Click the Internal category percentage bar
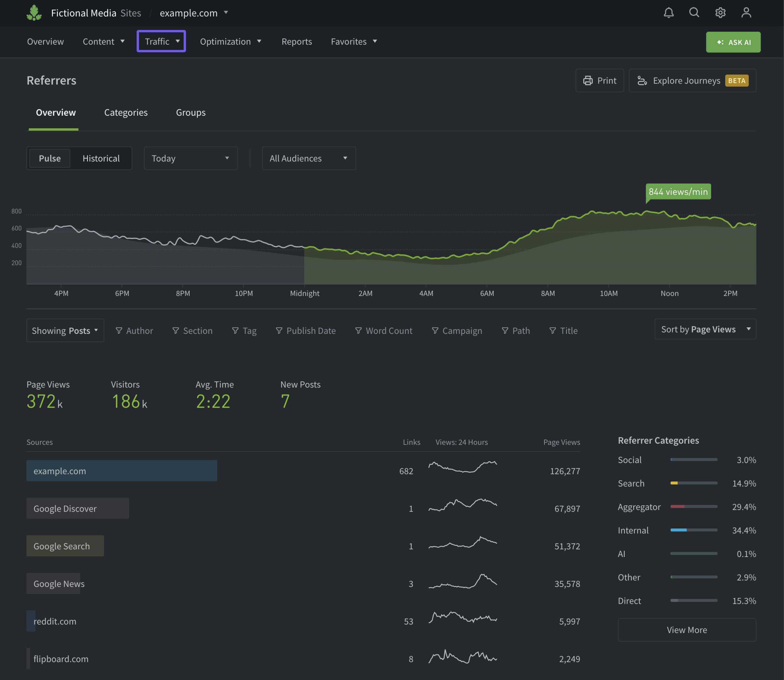This screenshot has width=784, height=680. [x=694, y=530]
